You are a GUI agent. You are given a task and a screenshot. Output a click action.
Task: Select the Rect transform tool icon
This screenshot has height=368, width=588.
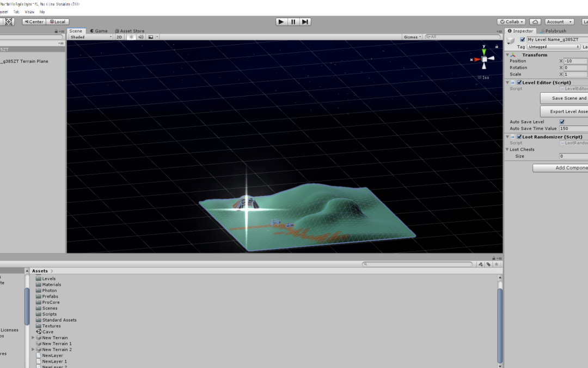point(9,22)
